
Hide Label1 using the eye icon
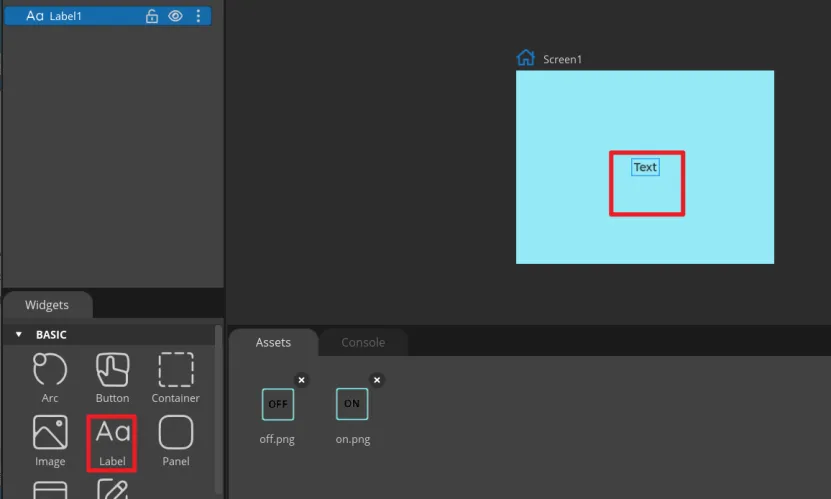tap(175, 16)
